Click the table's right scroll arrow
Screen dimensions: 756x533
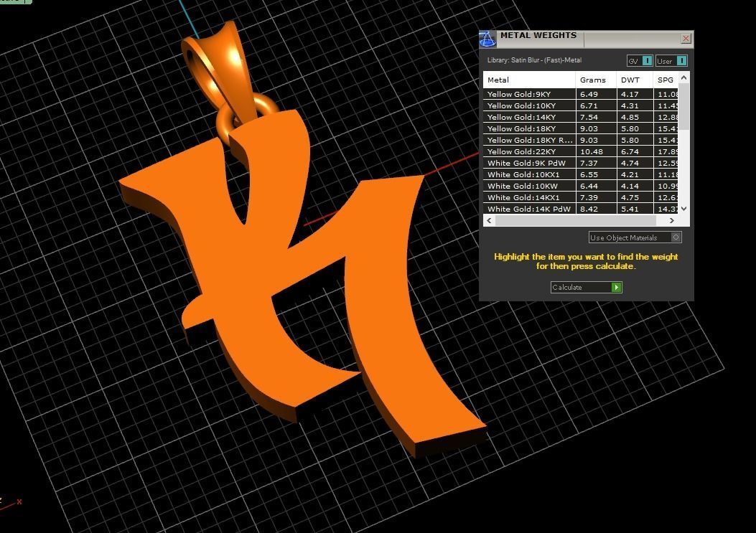[x=671, y=220]
